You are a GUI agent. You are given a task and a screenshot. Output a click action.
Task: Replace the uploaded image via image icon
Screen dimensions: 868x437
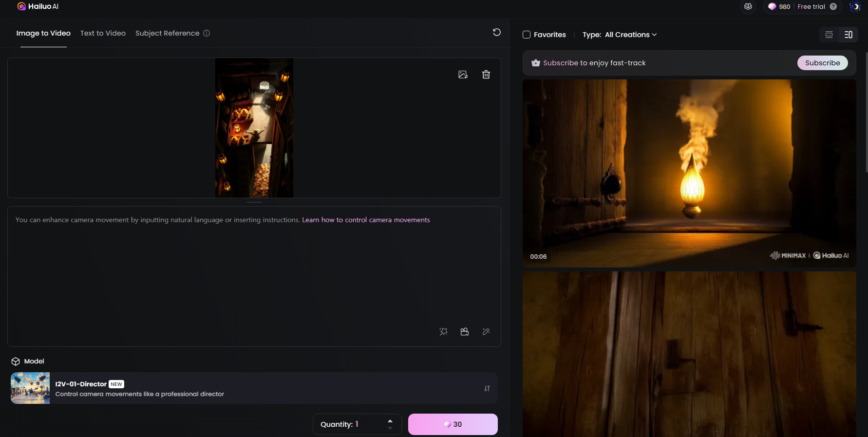point(463,75)
